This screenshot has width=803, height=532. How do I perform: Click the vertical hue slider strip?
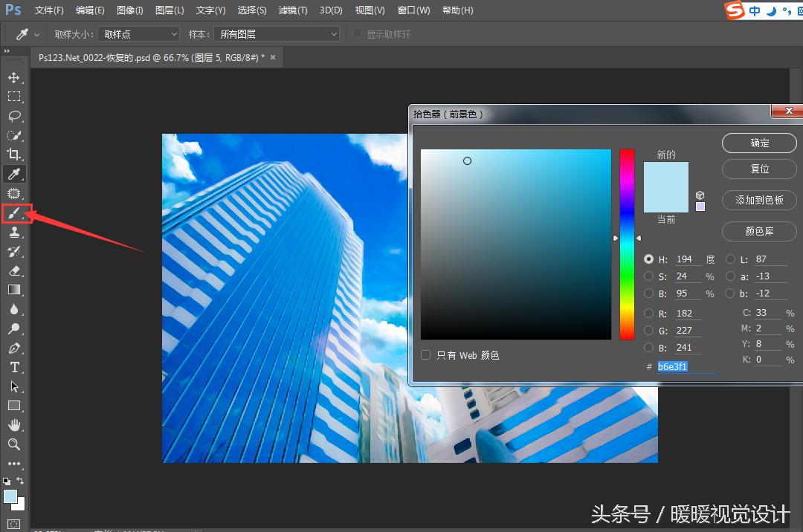(x=627, y=245)
